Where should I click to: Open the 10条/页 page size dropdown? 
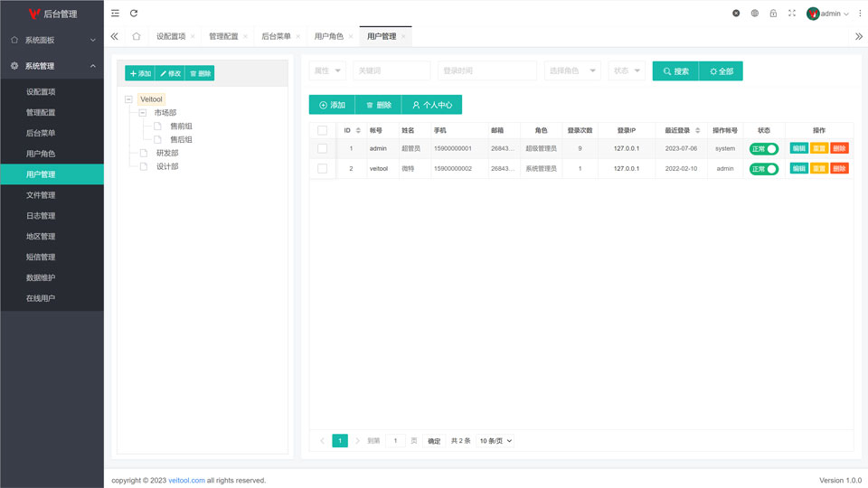(x=495, y=441)
